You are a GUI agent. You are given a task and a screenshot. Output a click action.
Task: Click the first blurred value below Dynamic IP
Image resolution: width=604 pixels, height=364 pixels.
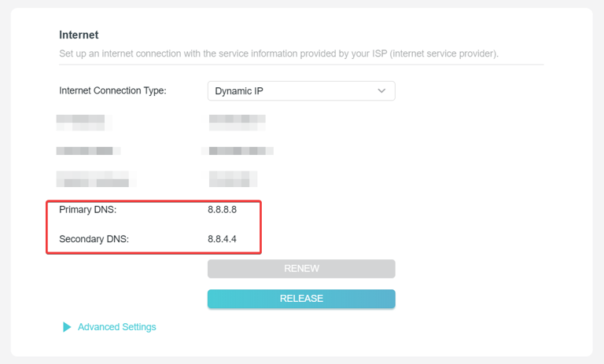pos(237,121)
